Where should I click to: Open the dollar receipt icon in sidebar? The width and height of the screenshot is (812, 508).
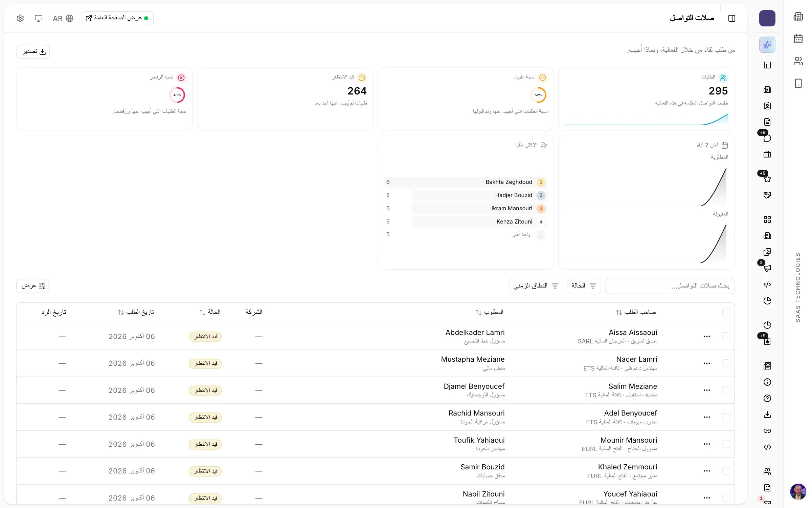(767, 341)
